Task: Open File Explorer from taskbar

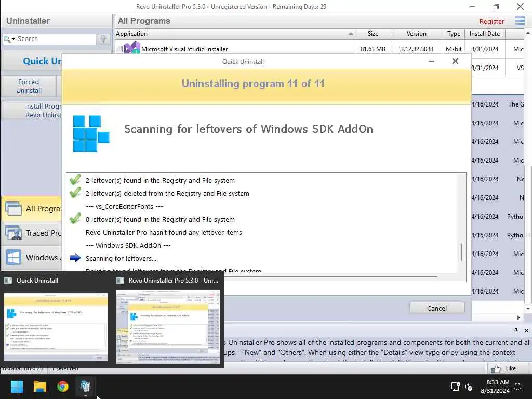Action: 39,387
